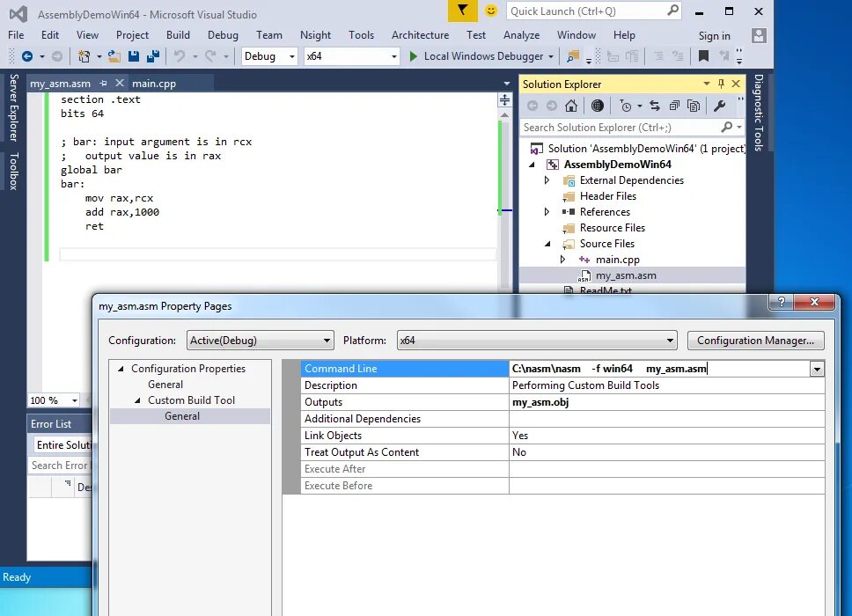Click the Undo arrow icon
Image resolution: width=852 pixels, height=616 pixels.
180,56
